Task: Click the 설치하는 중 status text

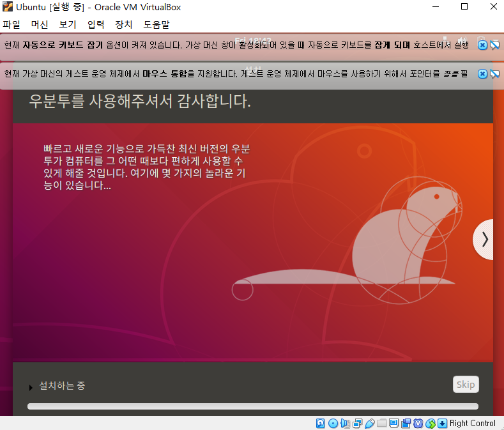Action: (62, 385)
